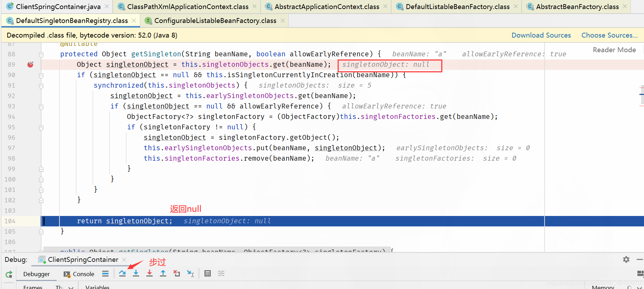Click Frames panel label
Viewport: 644px width, 289px height.
[x=33, y=287]
